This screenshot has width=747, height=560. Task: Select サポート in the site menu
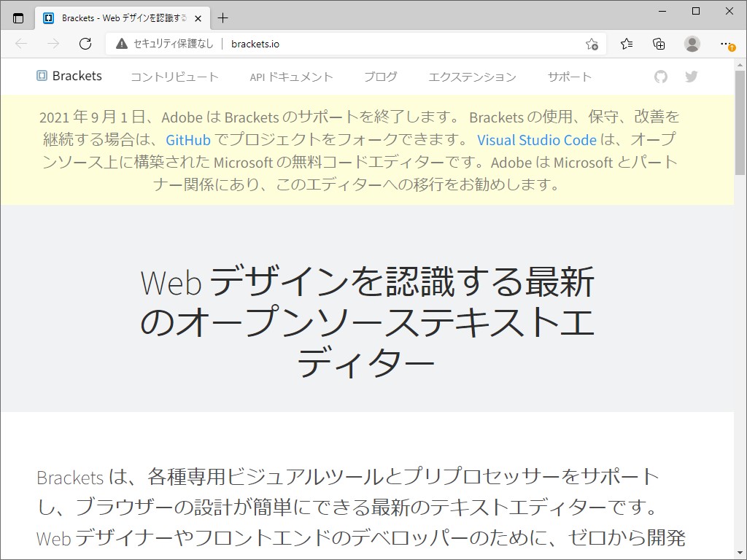(x=569, y=76)
